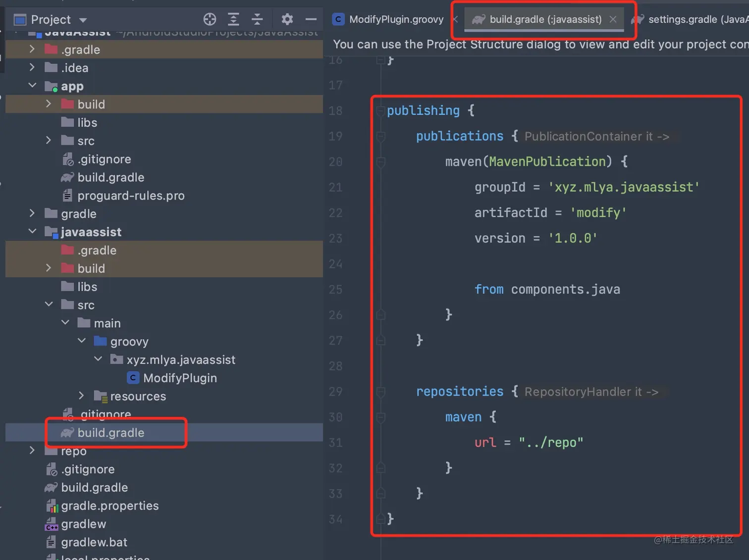
Task: Click the url value "../repo"
Action: [x=551, y=442]
